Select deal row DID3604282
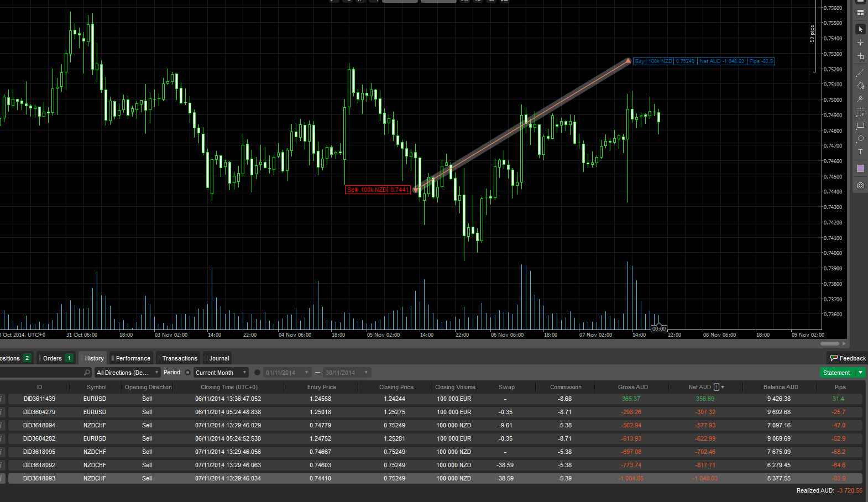 435,438
